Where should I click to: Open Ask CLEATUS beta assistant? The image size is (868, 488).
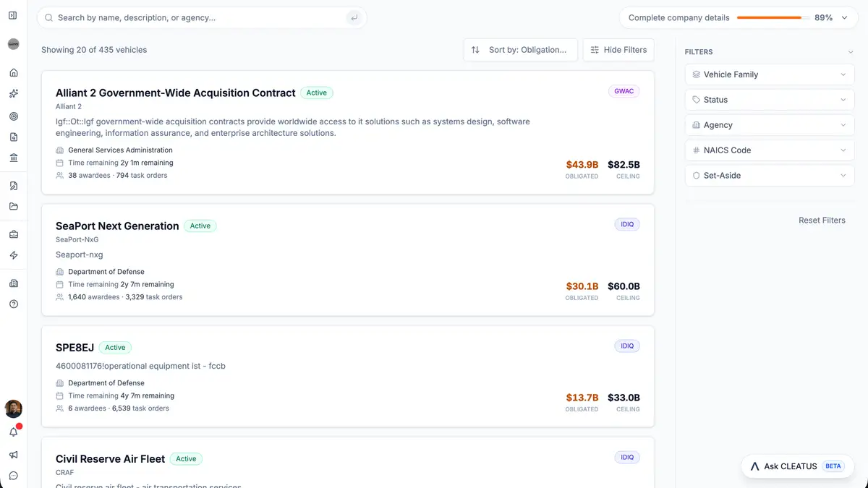click(x=797, y=466)
